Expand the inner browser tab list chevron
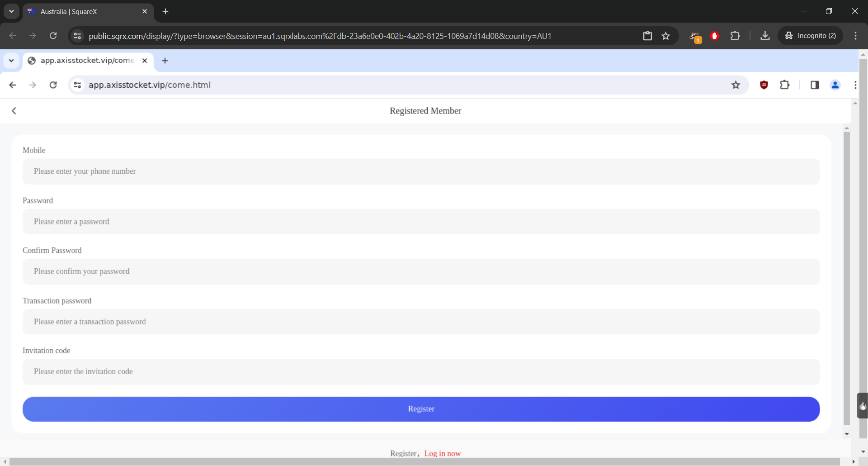 tap(11, 61)
